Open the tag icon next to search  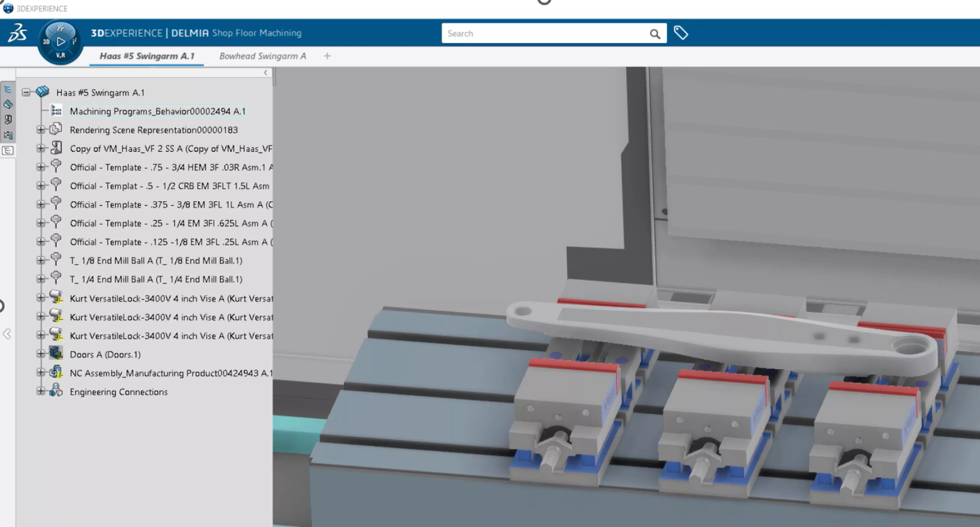(681, 33)
